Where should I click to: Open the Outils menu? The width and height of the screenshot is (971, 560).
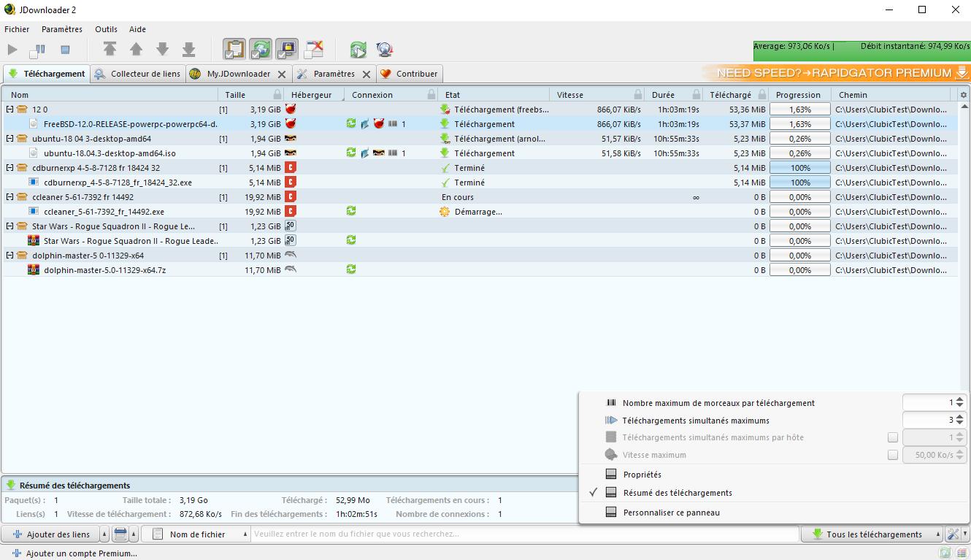coord(106,29)
